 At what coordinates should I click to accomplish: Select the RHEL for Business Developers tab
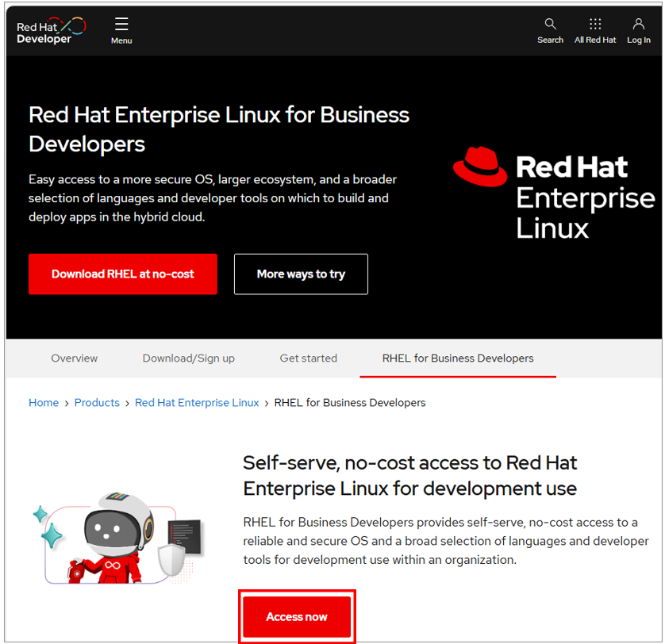click(458, 358)
